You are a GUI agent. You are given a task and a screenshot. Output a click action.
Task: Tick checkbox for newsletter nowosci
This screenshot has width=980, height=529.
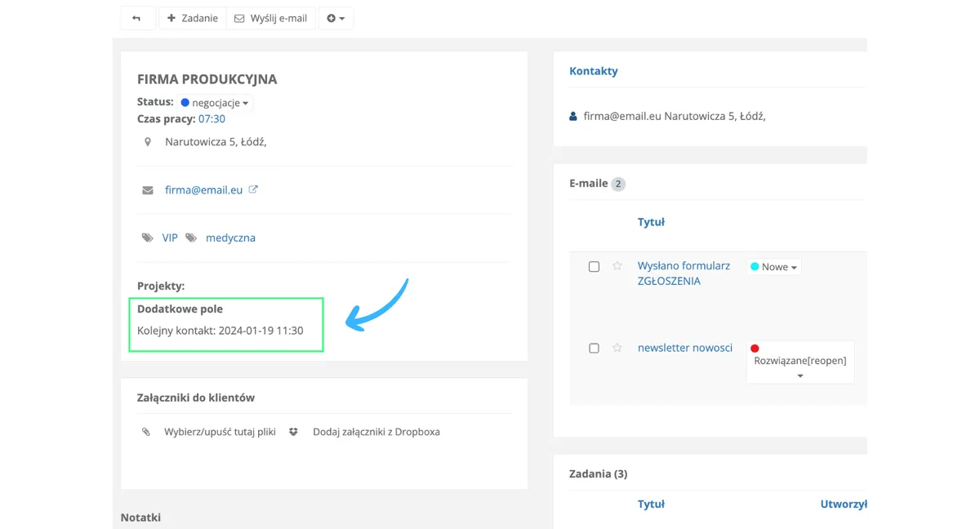pos(594,349)
